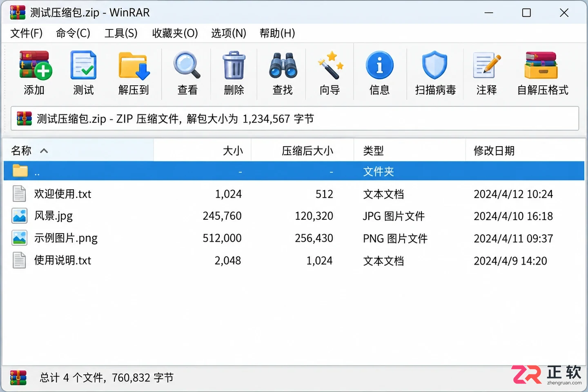The width and height of the screenshot is (588, 392).
Task: Open the 工具(S) menu
Action: click(x=121, y=33)
